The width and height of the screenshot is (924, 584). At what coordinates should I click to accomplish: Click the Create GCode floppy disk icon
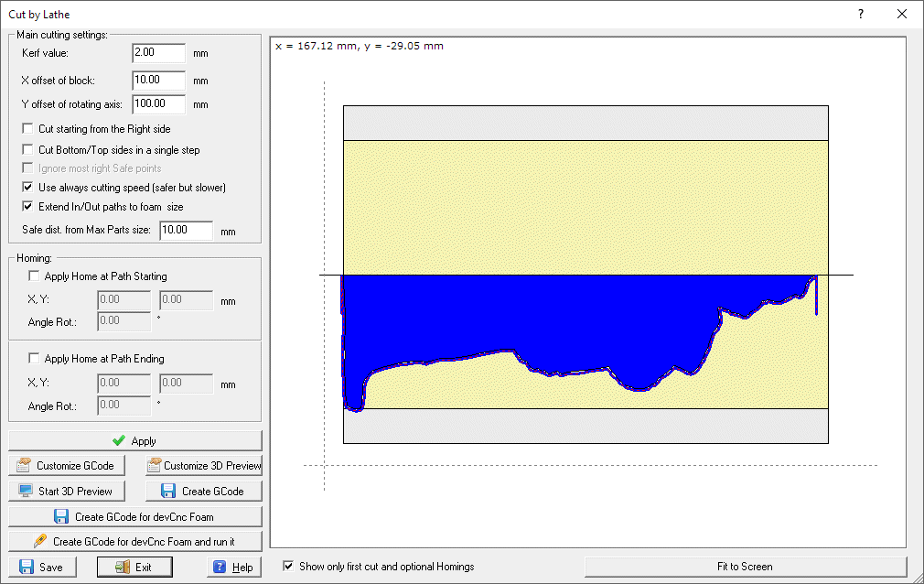point(168,491)
